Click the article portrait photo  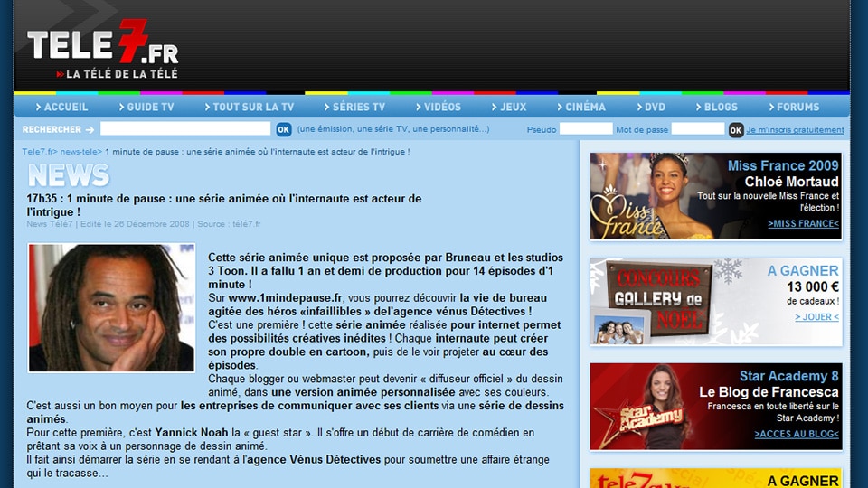point(111,307)
